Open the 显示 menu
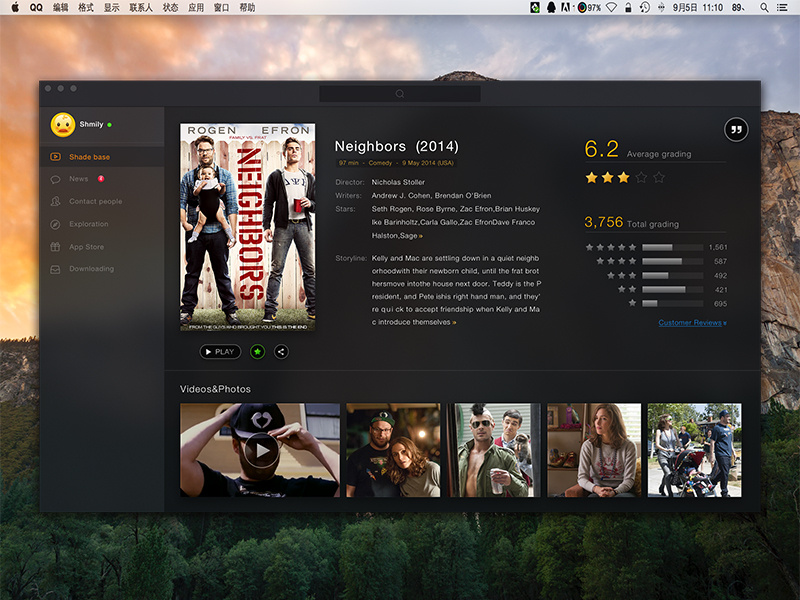The image size is (800, 600). [x=111, y=7]
